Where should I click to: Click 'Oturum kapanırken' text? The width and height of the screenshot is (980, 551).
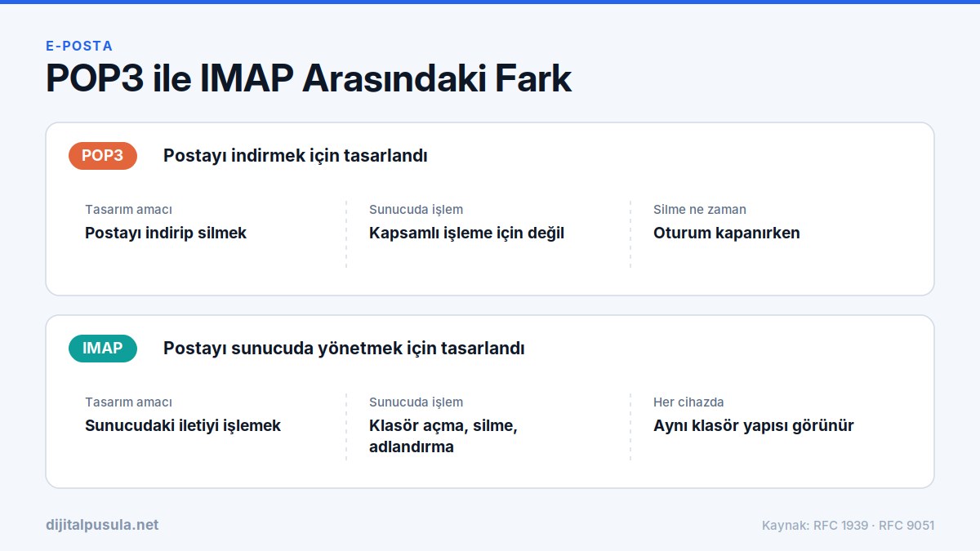(727, 233)
